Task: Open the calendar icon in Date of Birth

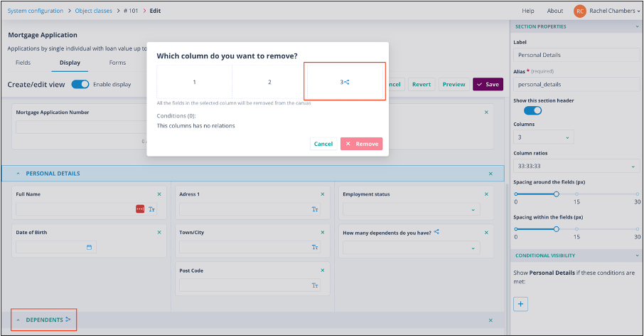Action: tap(89, 247)
